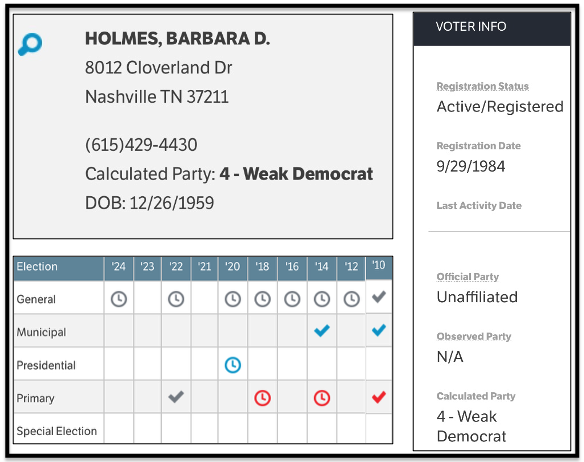Click the voter name HOLMES, BARBARA D.

[177, 39]
